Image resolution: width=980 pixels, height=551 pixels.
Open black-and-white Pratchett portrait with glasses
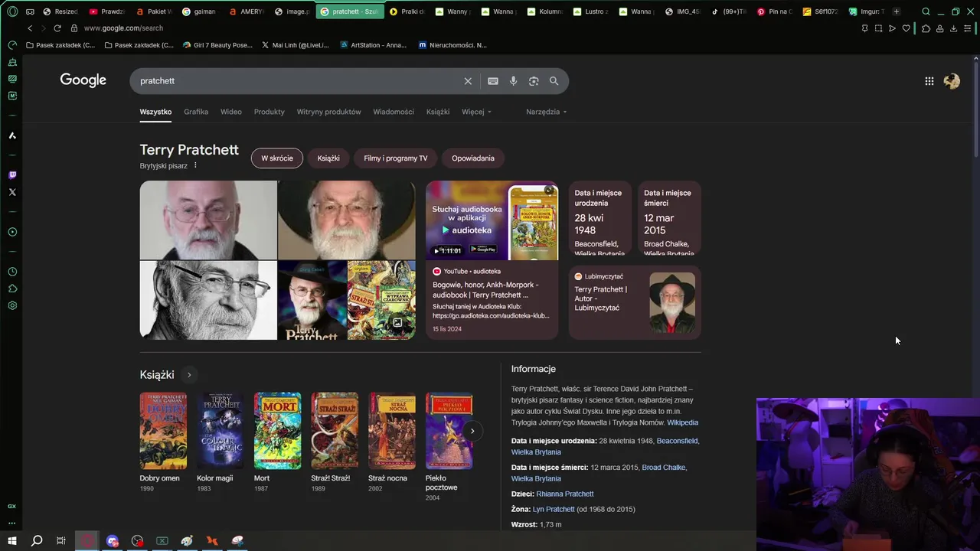(x=208, y=300)
